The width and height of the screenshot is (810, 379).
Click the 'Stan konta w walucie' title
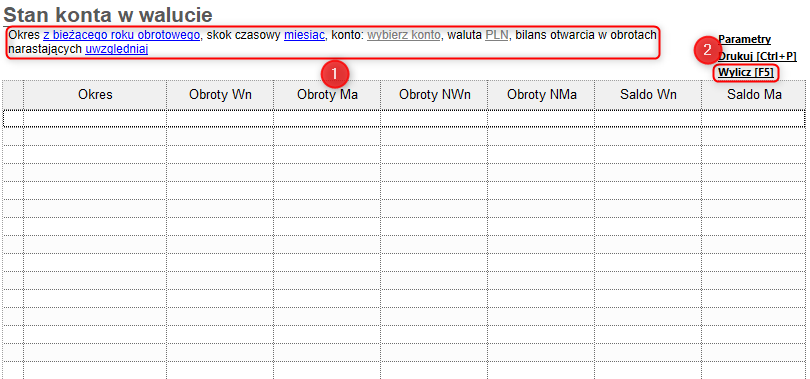(107, 15)
